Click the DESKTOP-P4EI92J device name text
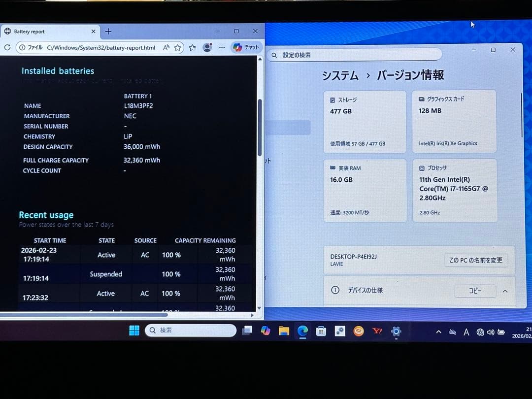The width and height of the screenshot is (532, 399). pos(354,257)
